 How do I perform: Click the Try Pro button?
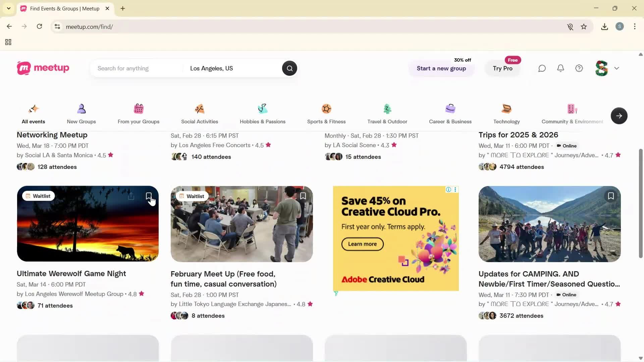(502, 68)
